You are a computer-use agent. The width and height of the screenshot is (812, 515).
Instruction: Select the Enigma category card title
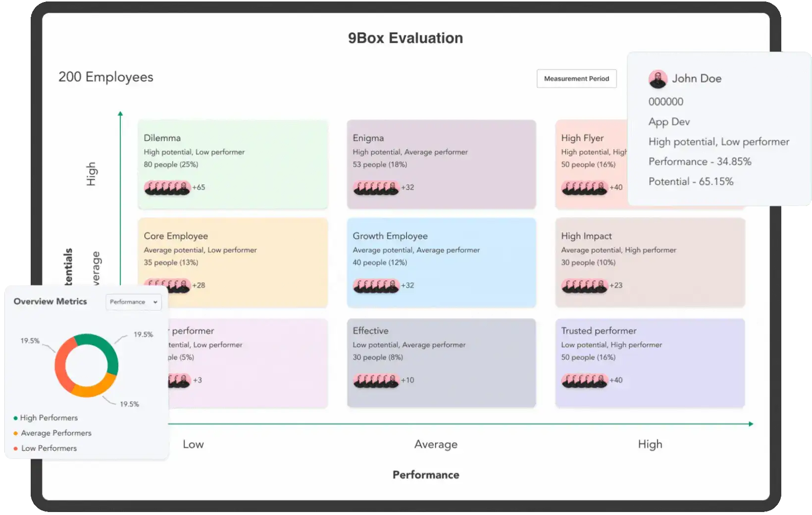tap(368, 138)
